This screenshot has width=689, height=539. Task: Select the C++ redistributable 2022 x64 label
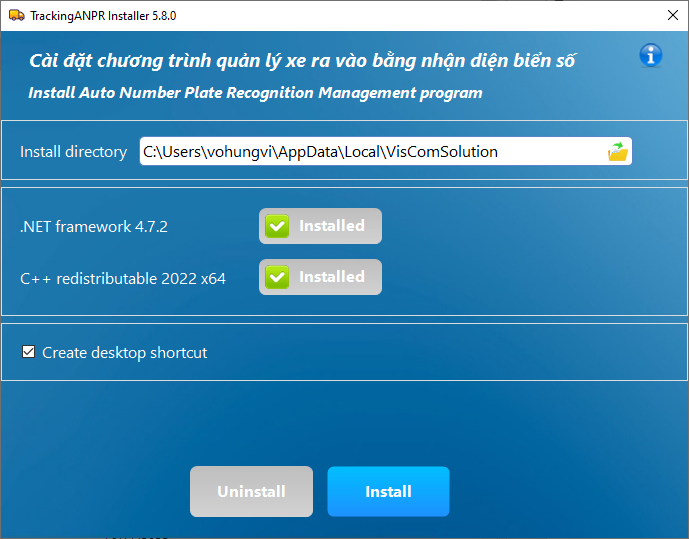(x=123, y=278)
